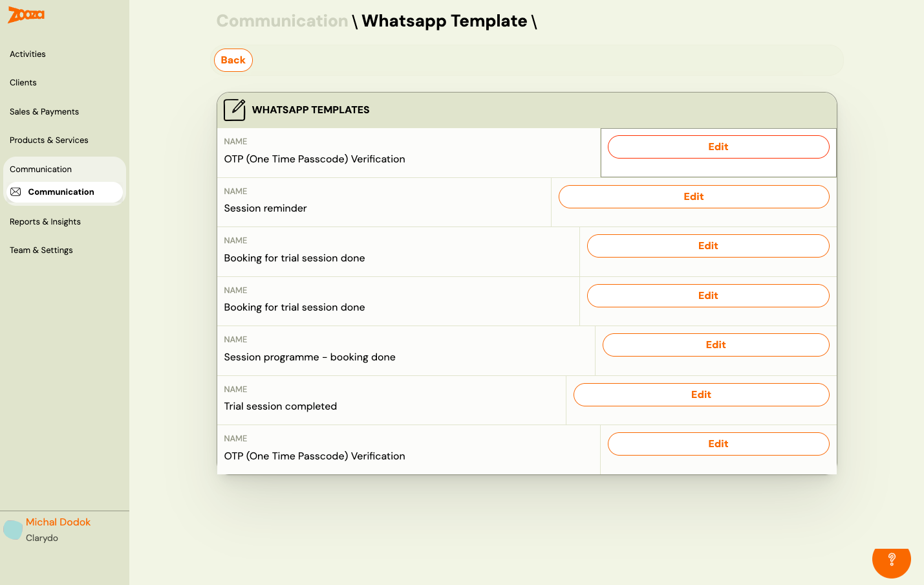Select the Booking for trial session done row
Viewport: 924px width, 585px height.
click(x=294, y=258)
